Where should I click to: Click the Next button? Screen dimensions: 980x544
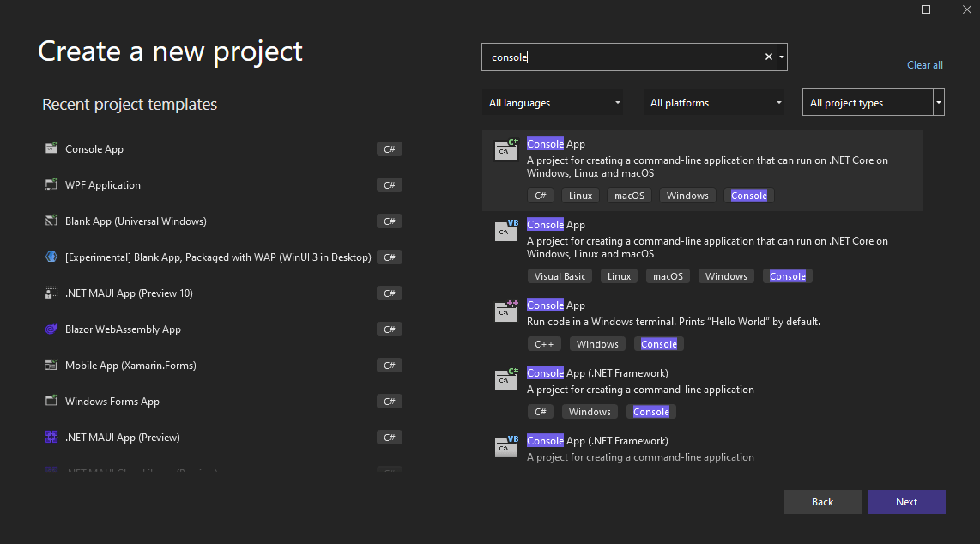tap(906, 502)
